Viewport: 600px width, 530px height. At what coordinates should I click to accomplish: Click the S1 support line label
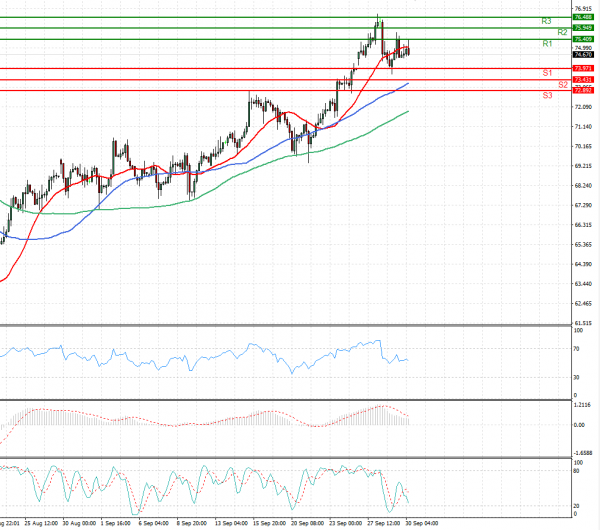tap(547, 73)
